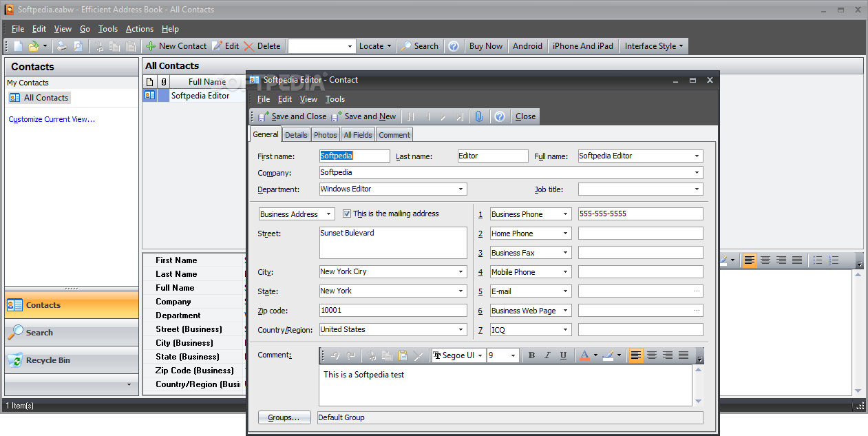This screenshot has height=436, width=868.
Task: Select All Contacts in the Contacts tree
Action: coord(39,98)
